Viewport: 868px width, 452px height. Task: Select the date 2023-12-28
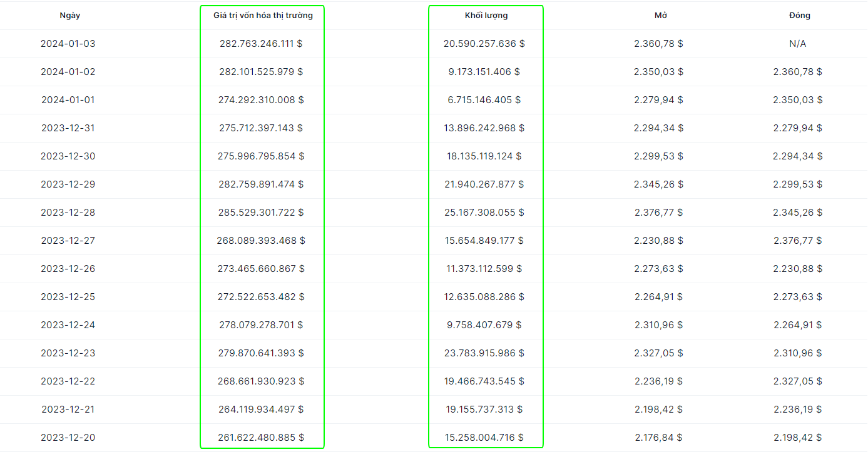pos(68,213)
